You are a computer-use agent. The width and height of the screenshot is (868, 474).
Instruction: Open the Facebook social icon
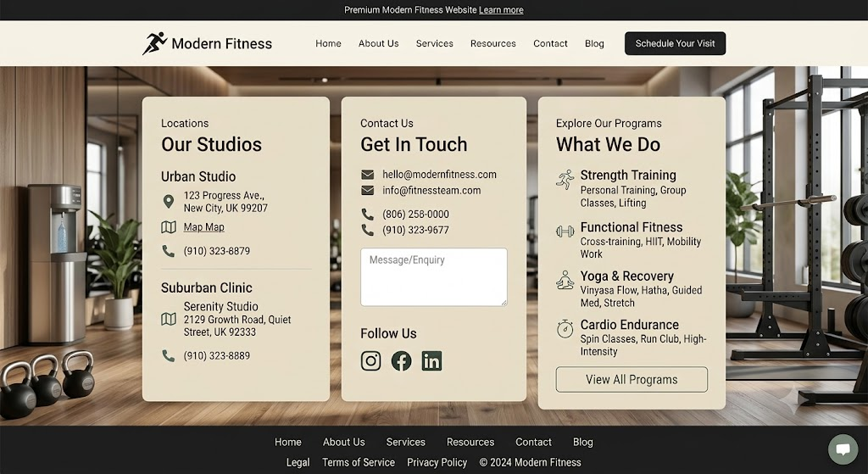401,361
